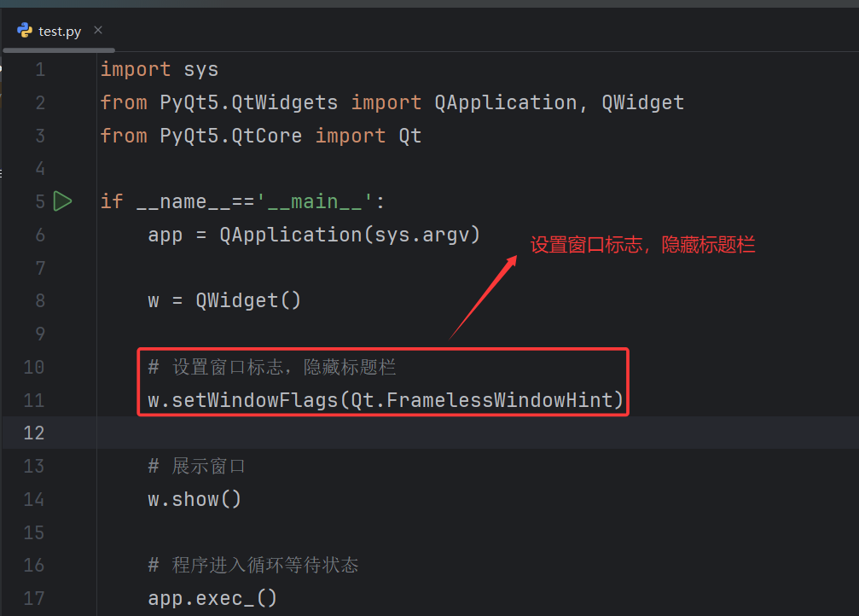Run the script using the green gutter arrow

[62, 201]
